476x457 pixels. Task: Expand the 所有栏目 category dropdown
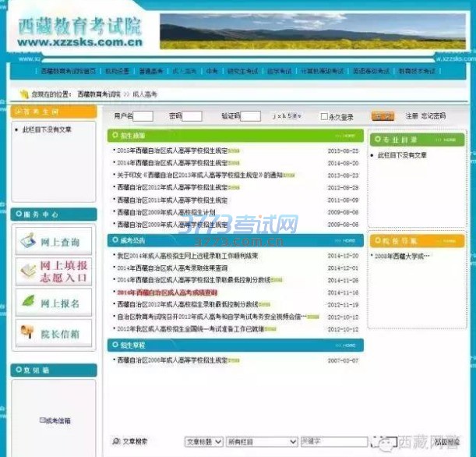(261, 441)
